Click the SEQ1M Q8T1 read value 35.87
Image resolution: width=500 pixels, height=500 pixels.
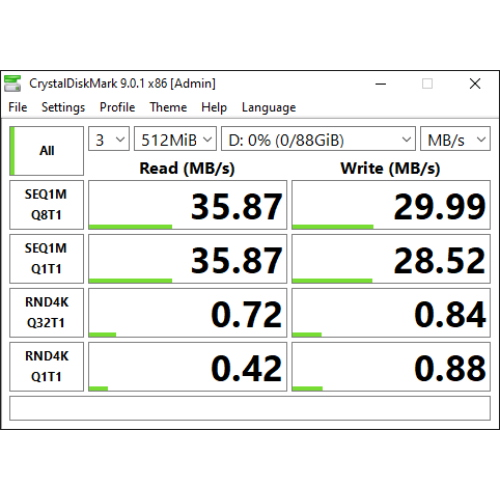(187, 205)
